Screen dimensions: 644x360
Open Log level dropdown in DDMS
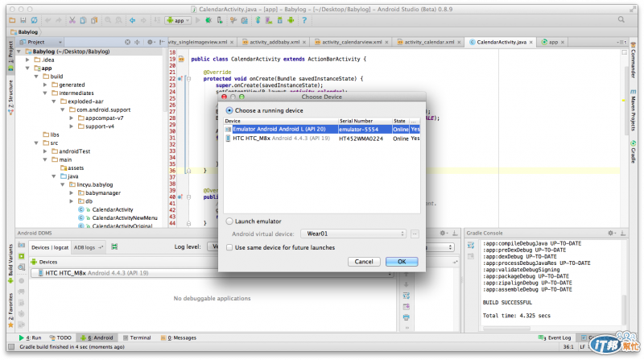pyautogui.click(x=213, y=246)
